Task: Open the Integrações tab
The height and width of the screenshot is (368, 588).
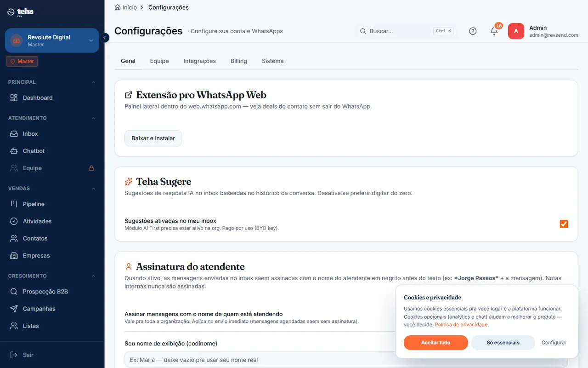Action: (x=200, y=61)
